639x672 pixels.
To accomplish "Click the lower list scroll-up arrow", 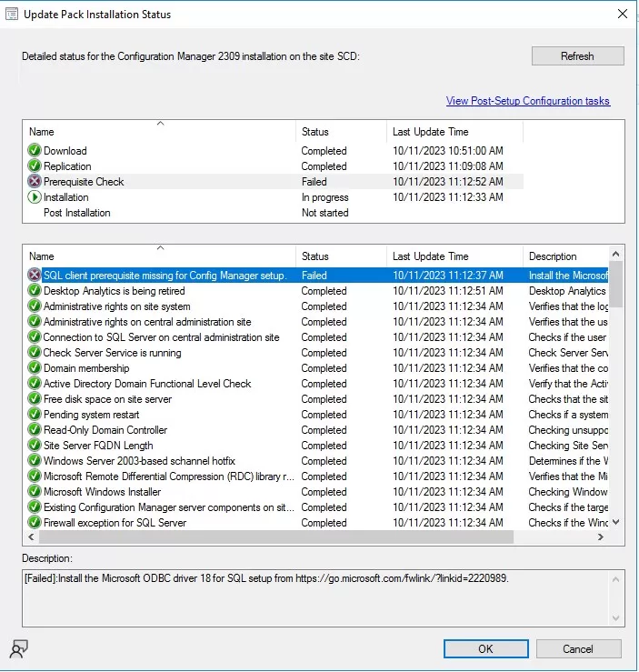I will pos(616,254).
